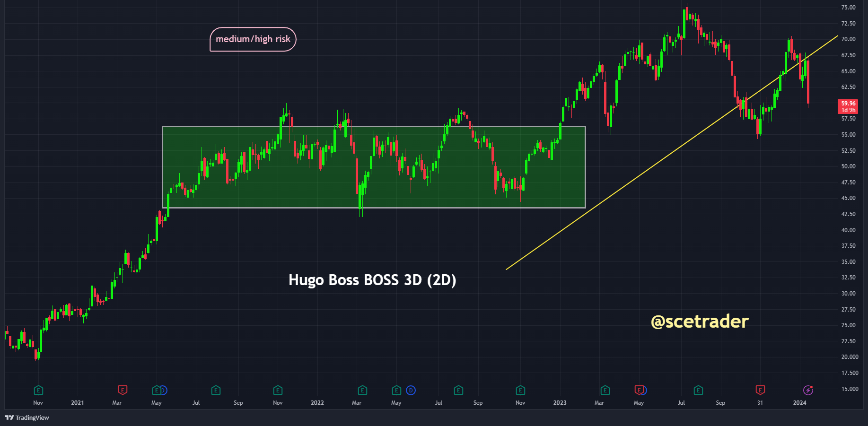Viewport: 868px width, 426px height.
Task: Click the green earnings marker at Mar 2023
Action: (x=605, y=390)
